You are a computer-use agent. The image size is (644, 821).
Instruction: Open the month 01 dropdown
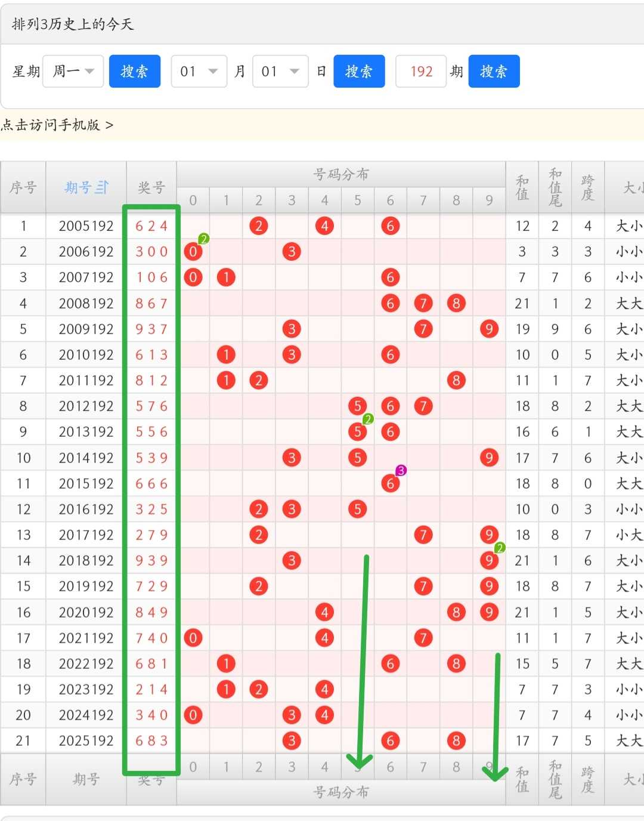199,72
